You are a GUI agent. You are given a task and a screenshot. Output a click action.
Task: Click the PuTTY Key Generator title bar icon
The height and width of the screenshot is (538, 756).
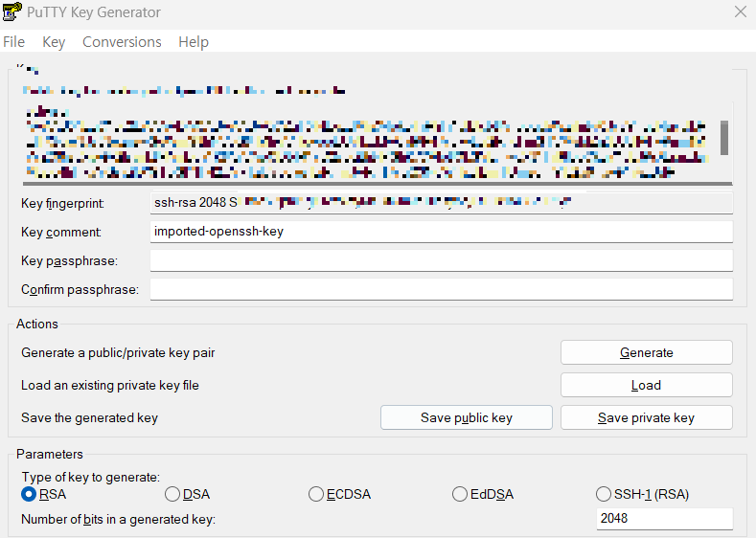pos(12,11)
